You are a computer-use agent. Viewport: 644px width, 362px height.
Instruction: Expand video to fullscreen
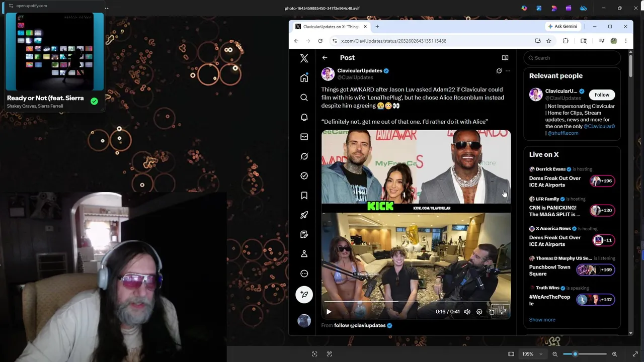(x=503, y=312)
